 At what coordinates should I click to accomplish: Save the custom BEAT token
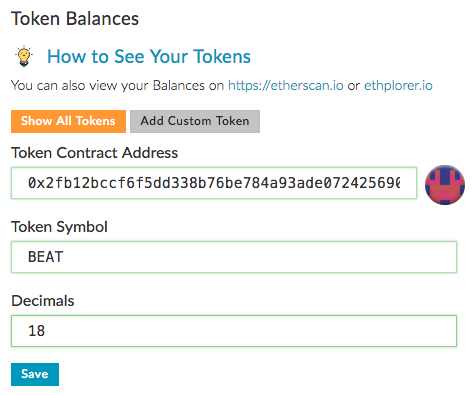tap(35, 374)
